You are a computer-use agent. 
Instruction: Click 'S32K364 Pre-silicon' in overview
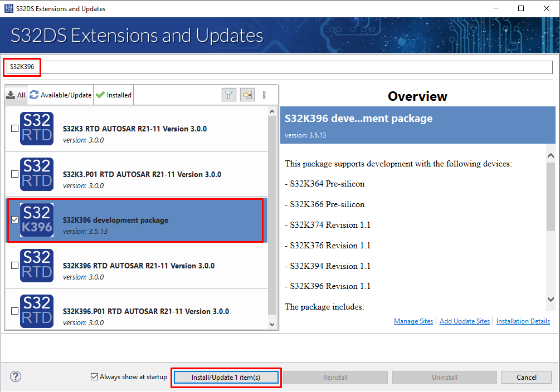tap(327, 184)
